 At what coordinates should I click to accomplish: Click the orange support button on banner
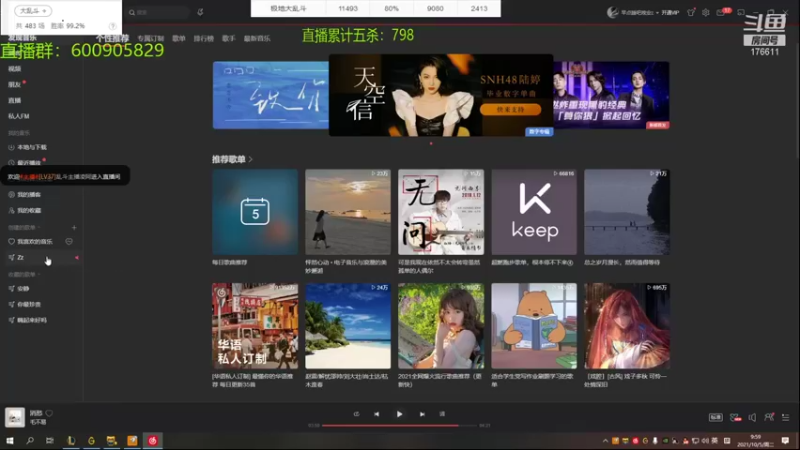coord(510,109)
